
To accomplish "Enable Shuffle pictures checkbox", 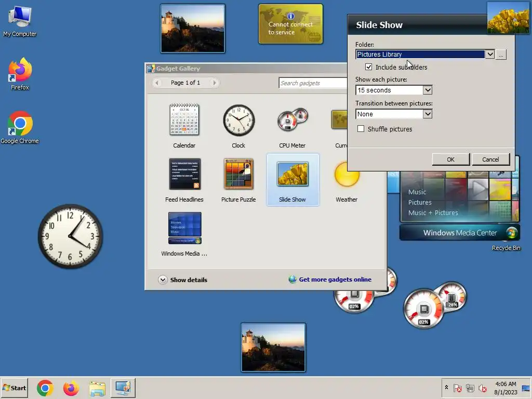I will [361, 129].
